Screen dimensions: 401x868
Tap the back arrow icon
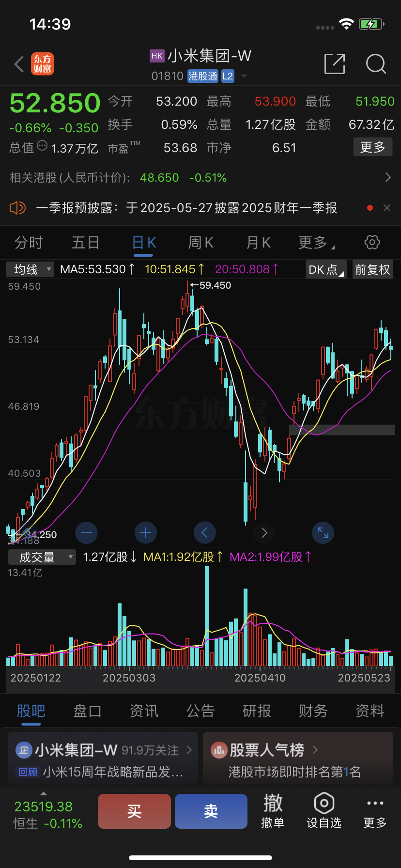(x=19, y=64)
